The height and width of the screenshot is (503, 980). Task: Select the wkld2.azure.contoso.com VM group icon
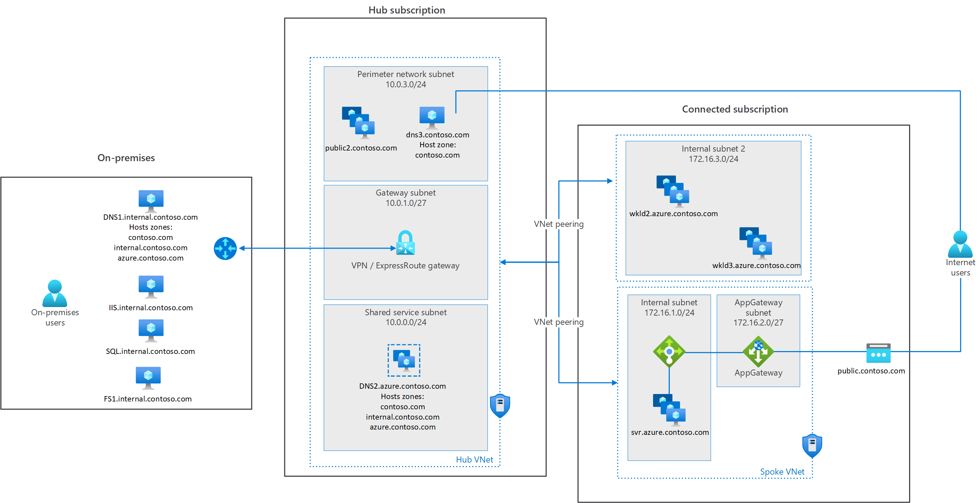pyautogui.click(x=673, y=191)
